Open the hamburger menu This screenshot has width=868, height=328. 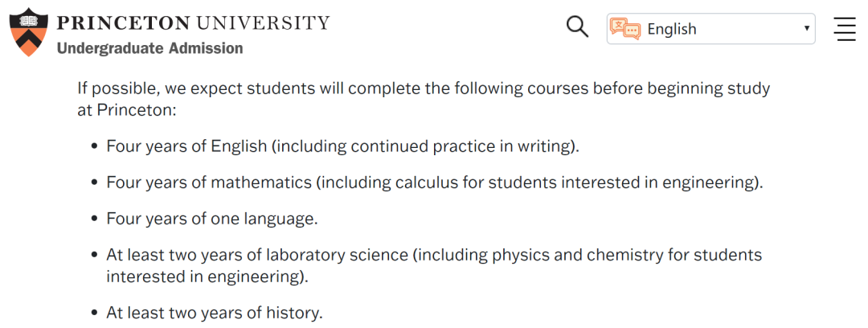click(x=845, y=29)
